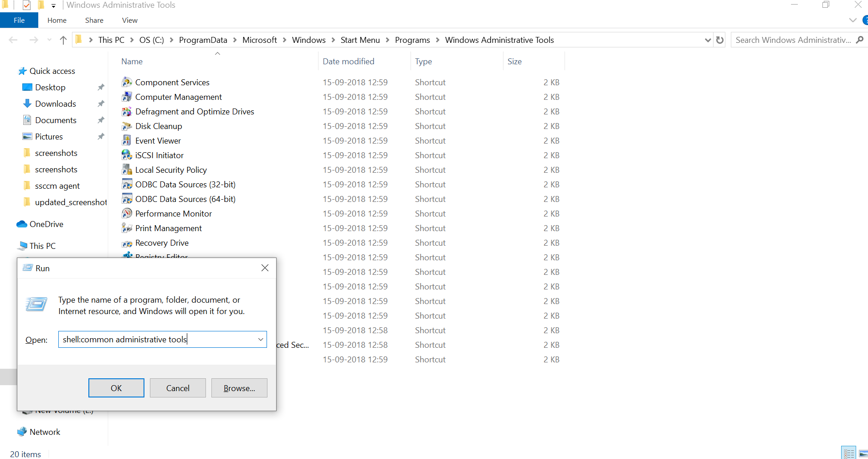
Task: Open the customize quick access toolbar chevron
Action: (x=53, y=6)
